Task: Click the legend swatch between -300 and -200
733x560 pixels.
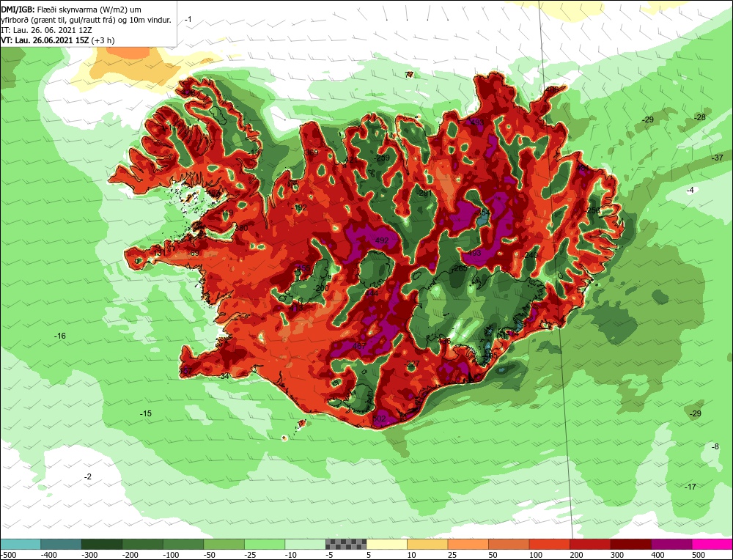Action: (x=101, y=544)
